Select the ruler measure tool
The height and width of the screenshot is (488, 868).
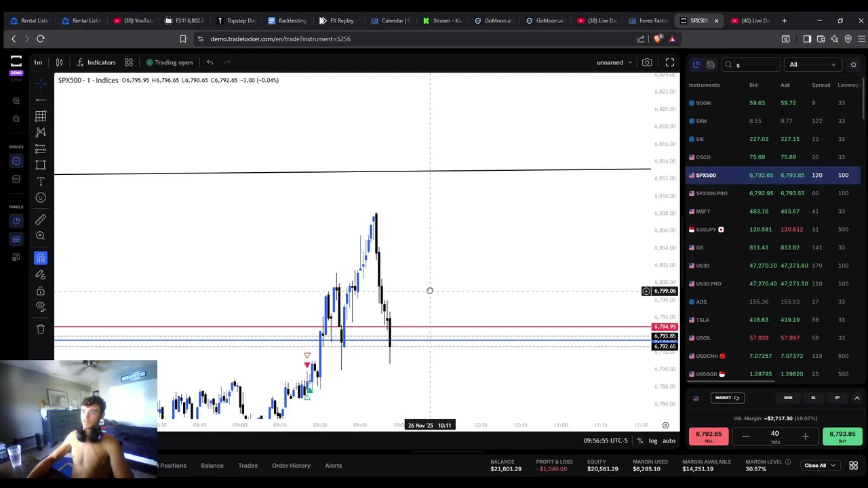point(41,219)
